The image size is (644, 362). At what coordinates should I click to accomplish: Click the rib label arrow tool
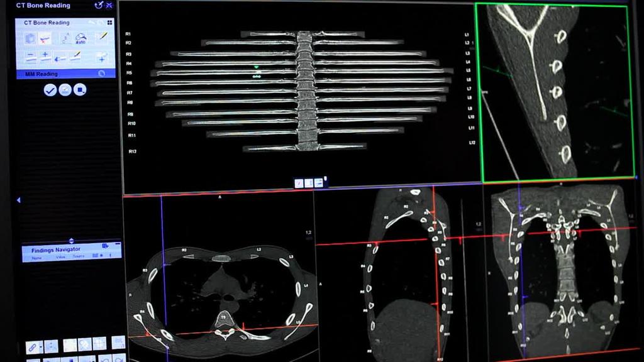tap(60, 58)
